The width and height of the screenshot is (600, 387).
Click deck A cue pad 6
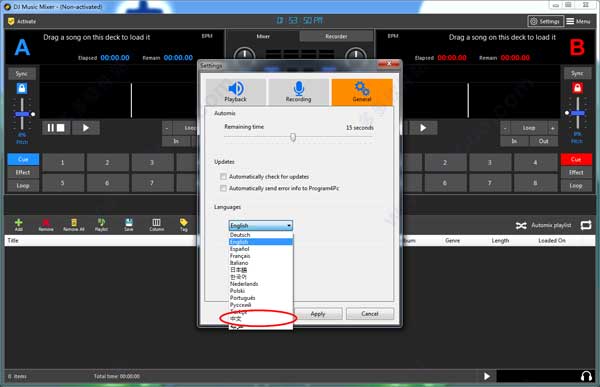pyautogui.click(x=108, y=183)
